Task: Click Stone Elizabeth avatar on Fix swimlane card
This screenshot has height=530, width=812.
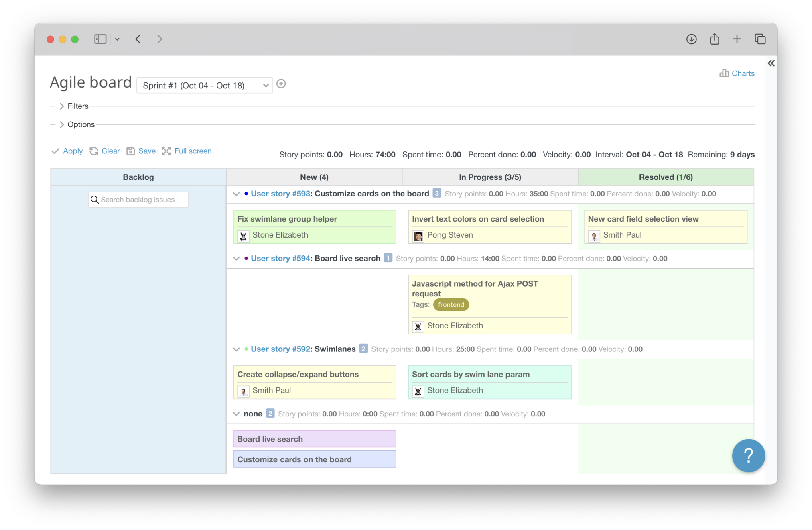Action: point(243,236)
